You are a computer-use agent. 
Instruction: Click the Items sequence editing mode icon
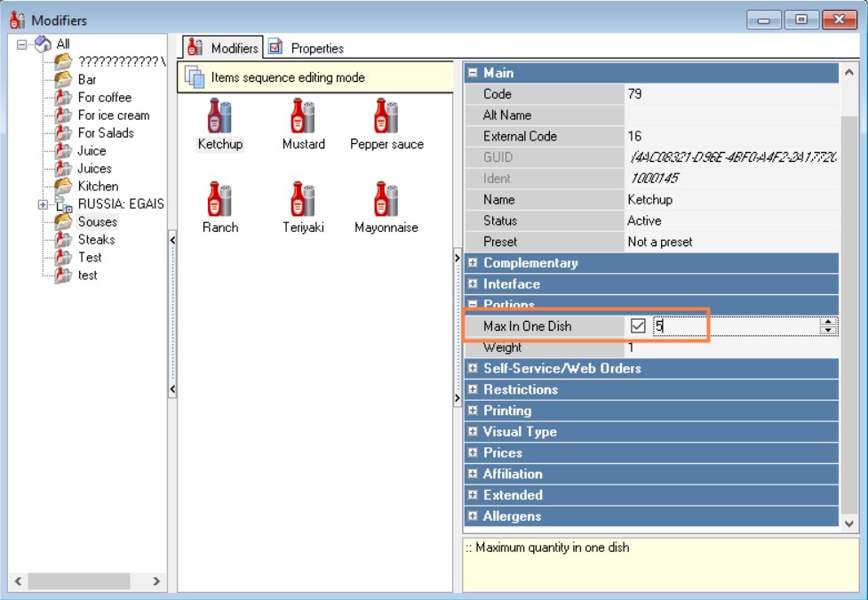[195, 77]
